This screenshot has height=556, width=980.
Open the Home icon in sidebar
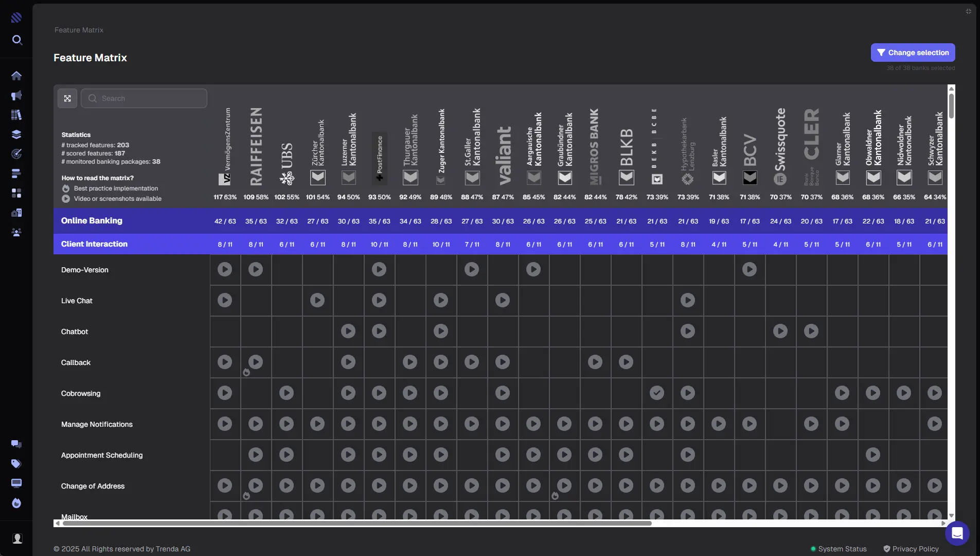[16, 76]
